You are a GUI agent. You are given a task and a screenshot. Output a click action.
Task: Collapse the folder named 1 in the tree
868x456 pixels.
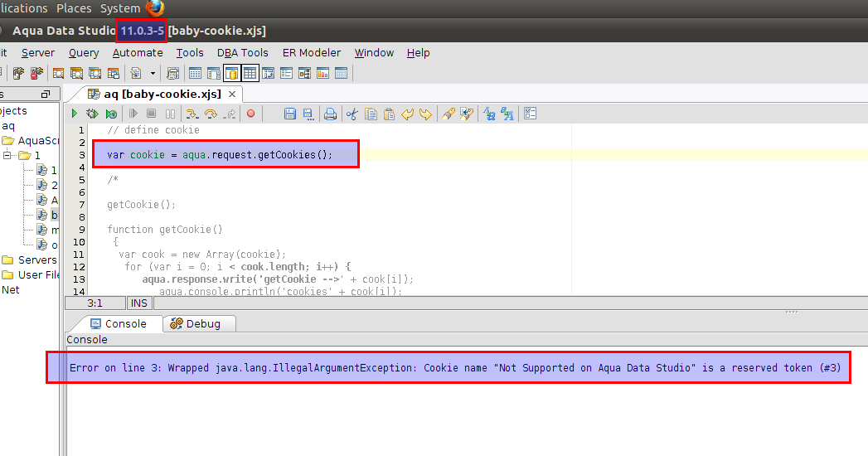click(7, 155)
